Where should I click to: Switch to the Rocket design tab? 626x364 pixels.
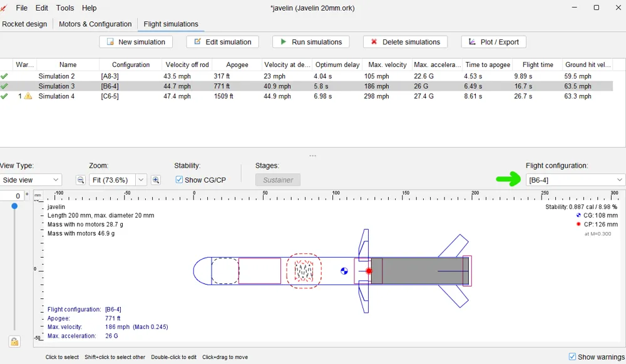coord(24,24)
